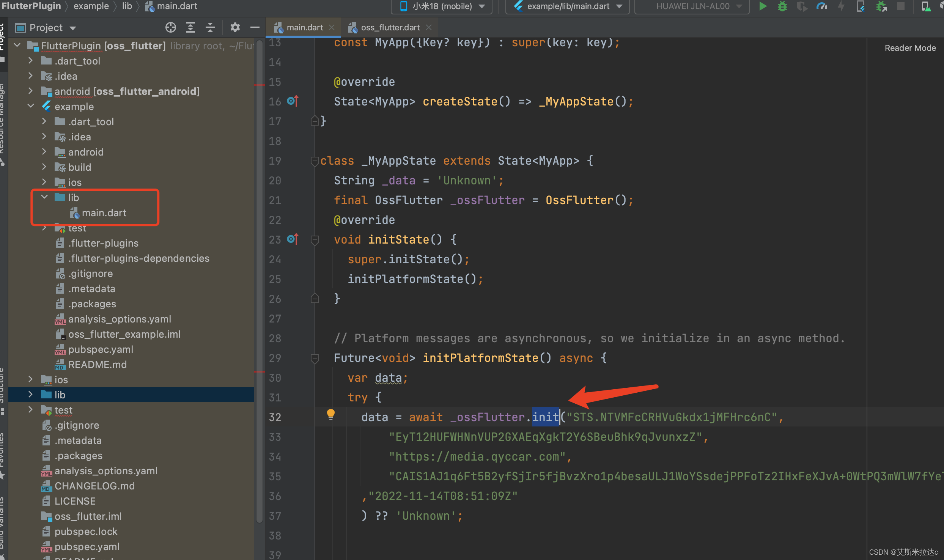
Task: Toggle the fold marker at line 19 class
Action: pyautogui.click(x=315, y=161)
